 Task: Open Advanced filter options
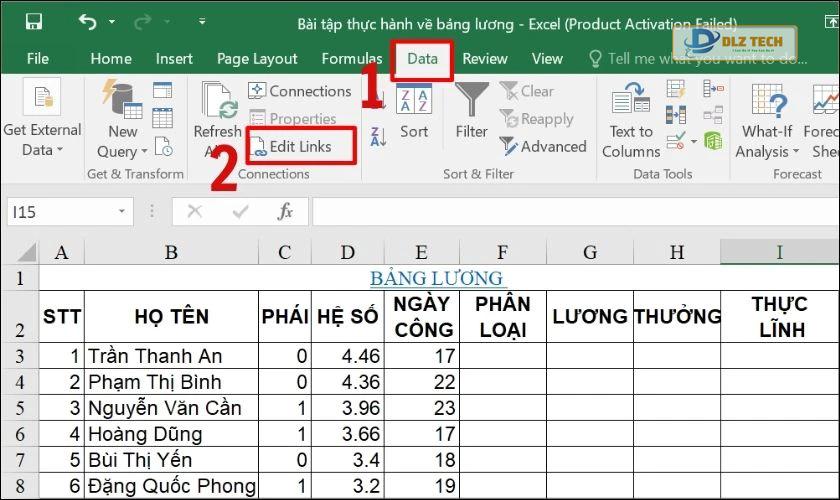[543, 146]
